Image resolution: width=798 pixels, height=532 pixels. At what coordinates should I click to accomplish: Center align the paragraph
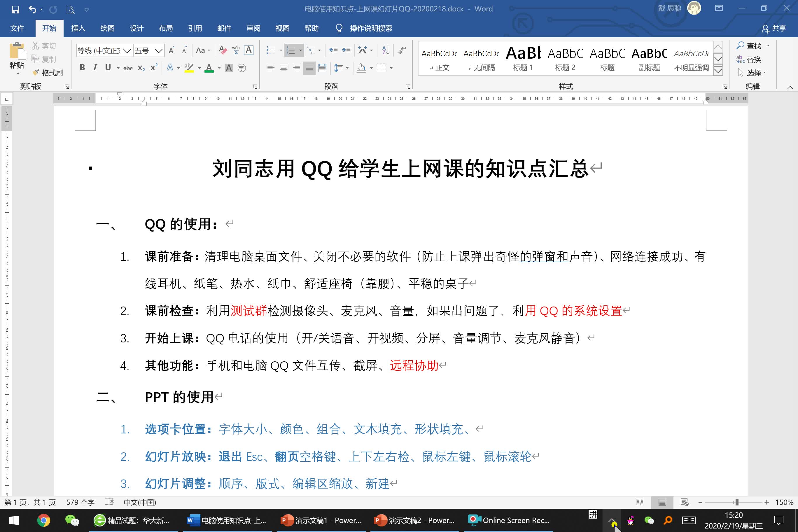pos(283,68)
